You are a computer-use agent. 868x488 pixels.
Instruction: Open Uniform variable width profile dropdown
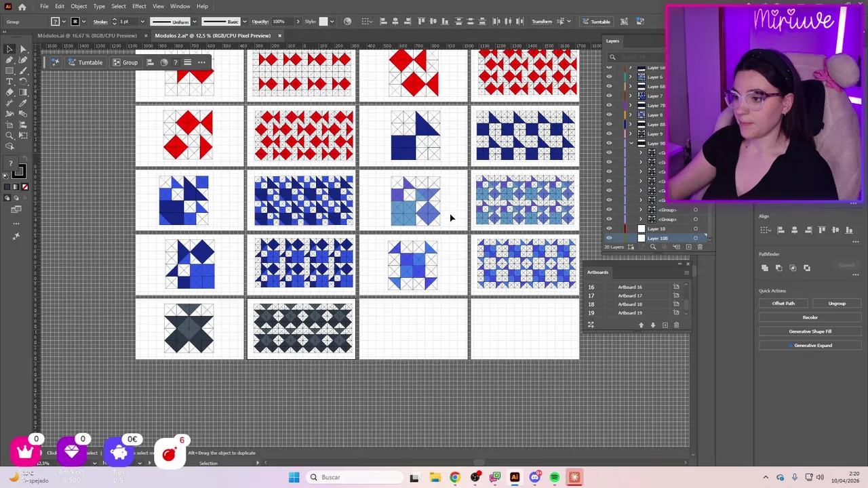click(195, 22)
